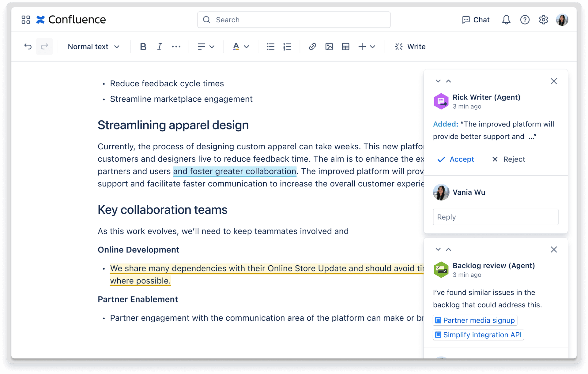
Task: Open the Write AI menu
Action: pos(410,47)
